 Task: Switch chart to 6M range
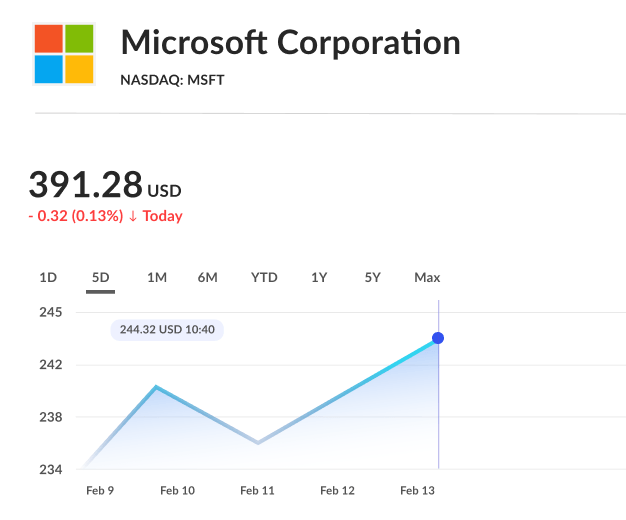click(207, 278)
